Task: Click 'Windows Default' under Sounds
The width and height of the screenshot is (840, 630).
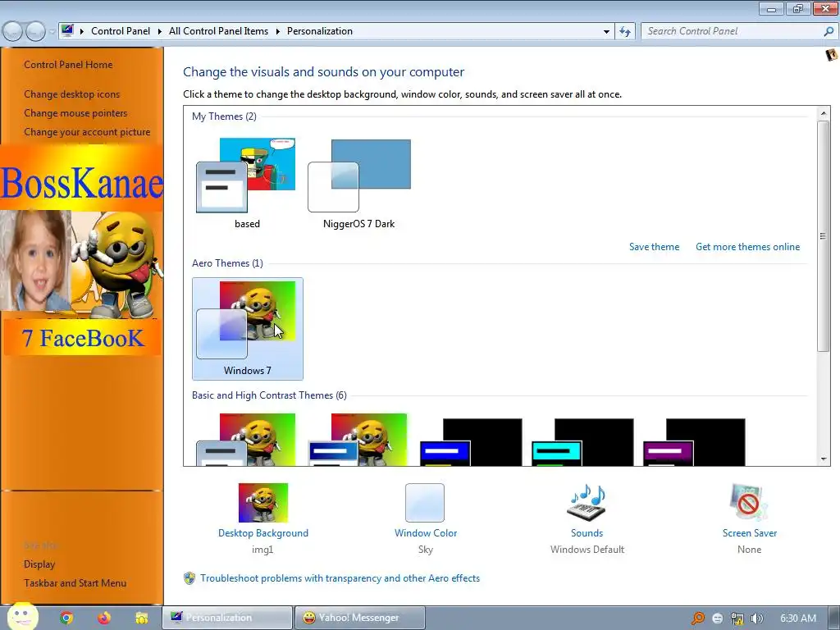Action: [587, 549]
